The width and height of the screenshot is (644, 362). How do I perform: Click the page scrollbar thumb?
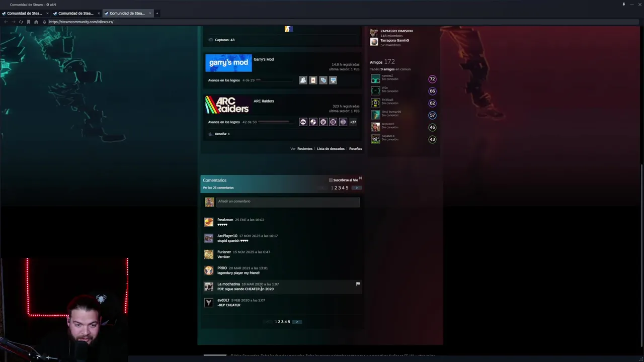[x=641, y=256]
